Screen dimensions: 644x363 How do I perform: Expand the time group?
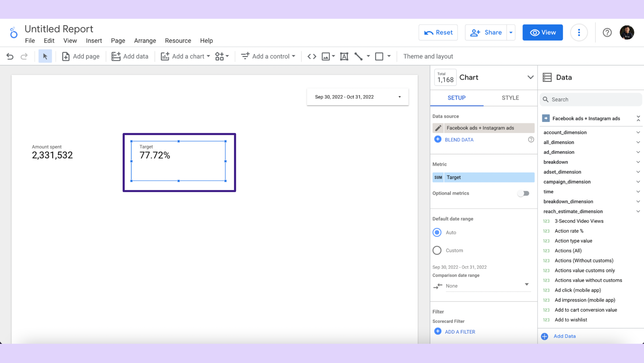pyautogui.click(x=638, y=191)
